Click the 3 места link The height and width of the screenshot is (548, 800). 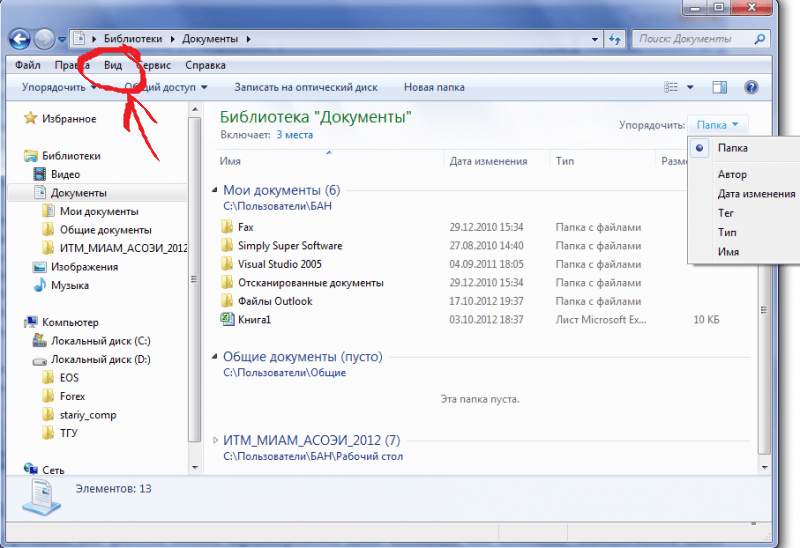[294, 134]
